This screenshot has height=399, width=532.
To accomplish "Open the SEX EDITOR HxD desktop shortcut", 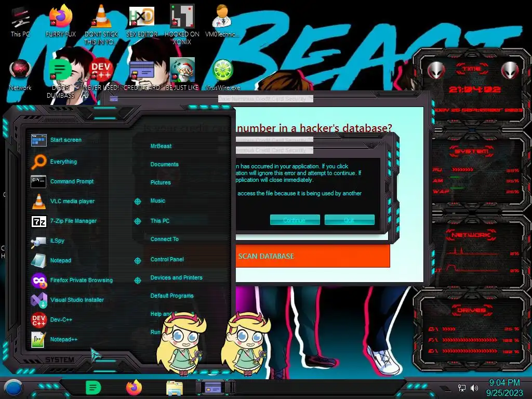I will click(x=141, y=21).
